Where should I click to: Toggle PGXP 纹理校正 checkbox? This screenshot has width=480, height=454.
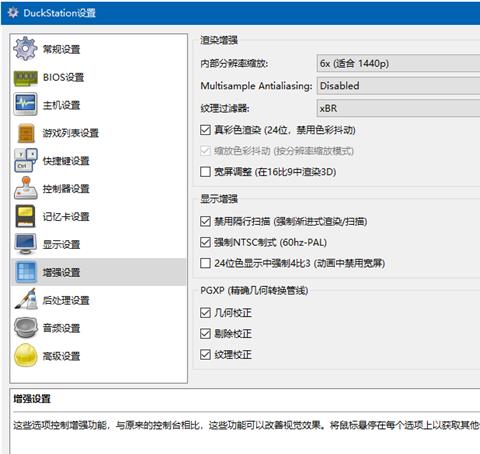(x=205, y=355)
